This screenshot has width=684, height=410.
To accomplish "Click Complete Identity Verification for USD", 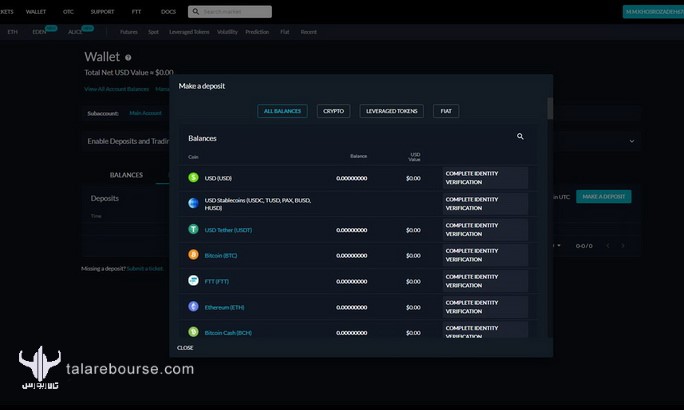I will point(485,178).
